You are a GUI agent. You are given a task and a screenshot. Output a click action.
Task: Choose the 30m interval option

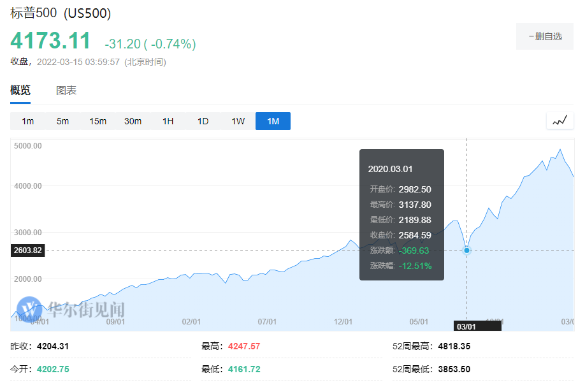pyautogui.click(x=133, y=121)
